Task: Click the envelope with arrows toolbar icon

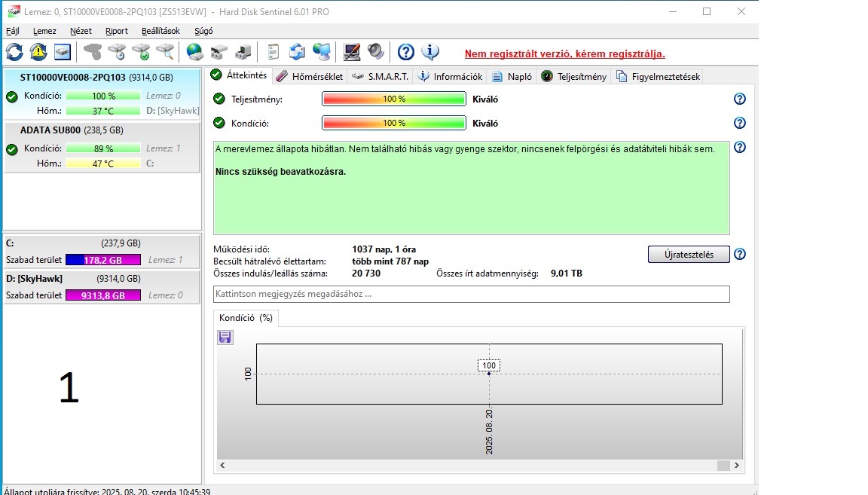Action: coord(298,52)
